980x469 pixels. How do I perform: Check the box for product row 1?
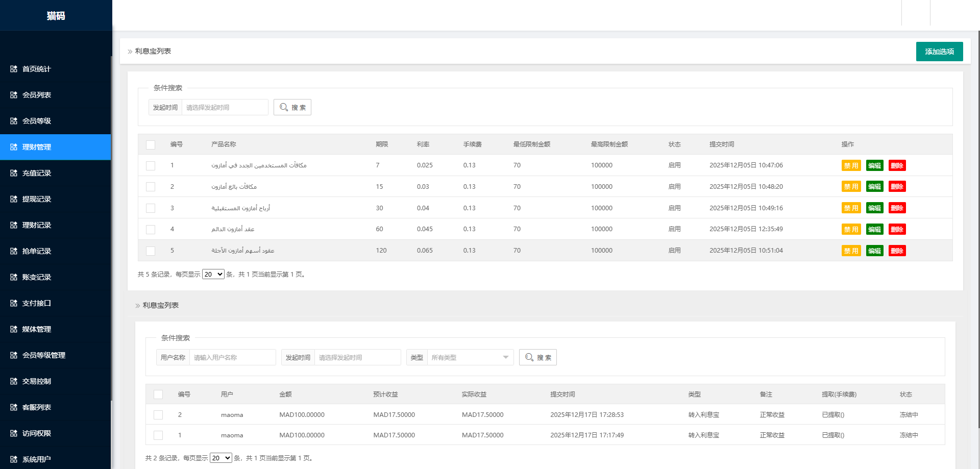pos(151,165)
